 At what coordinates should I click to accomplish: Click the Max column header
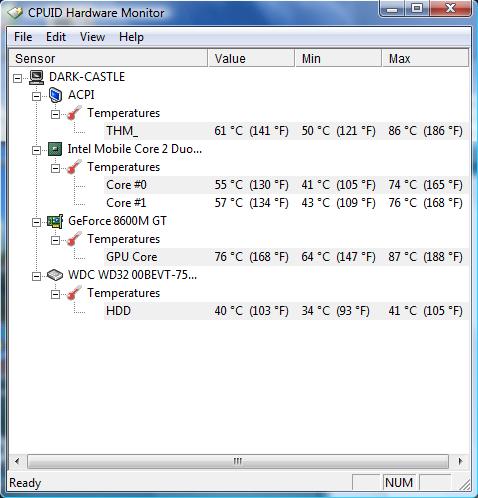tap(425, 58)
